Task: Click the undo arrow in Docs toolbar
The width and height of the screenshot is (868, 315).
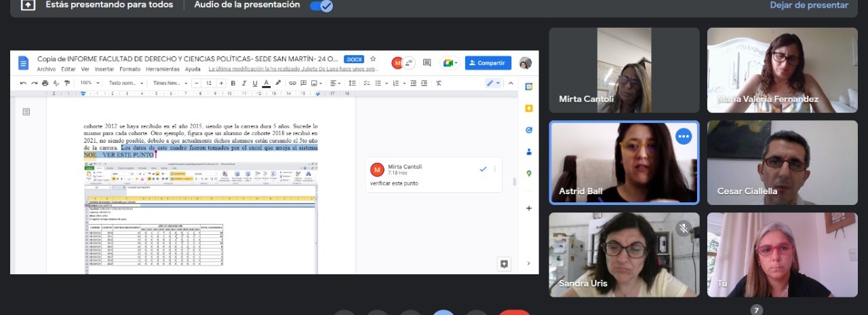Action: [x=23, y=83]
